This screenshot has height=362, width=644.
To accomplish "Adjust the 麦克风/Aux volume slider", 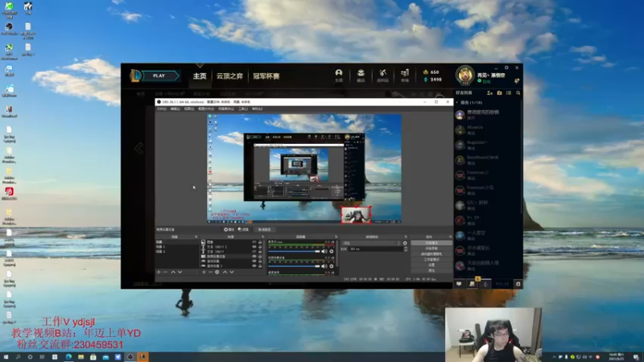I will (294, 251).
